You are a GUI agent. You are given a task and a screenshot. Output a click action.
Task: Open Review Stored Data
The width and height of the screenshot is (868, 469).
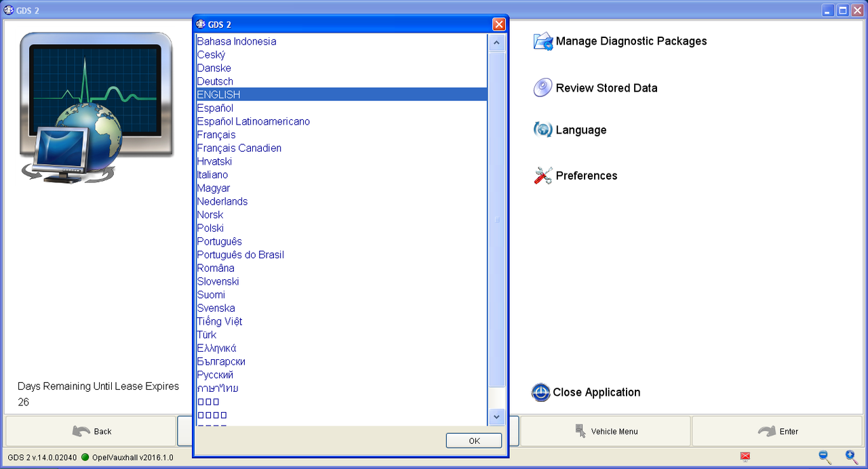coord(606,88)
